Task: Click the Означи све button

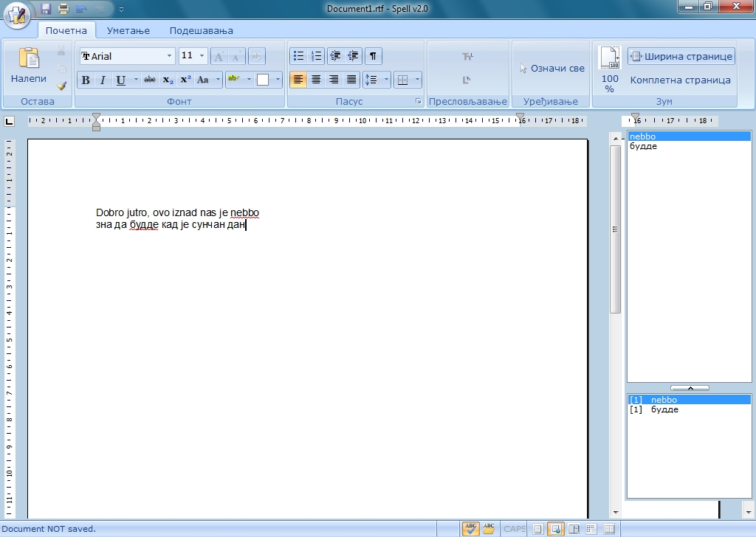Action: click(x=552, y=69)
